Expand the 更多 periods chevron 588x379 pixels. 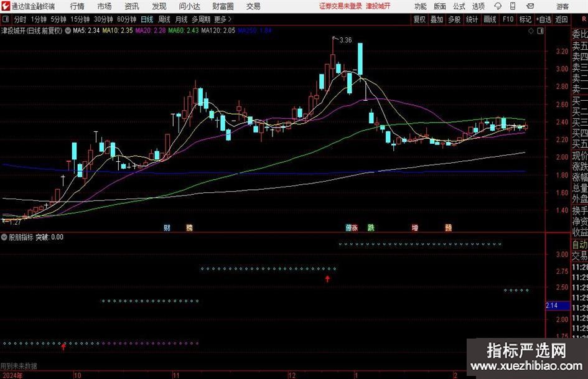[x=230, y=19]
